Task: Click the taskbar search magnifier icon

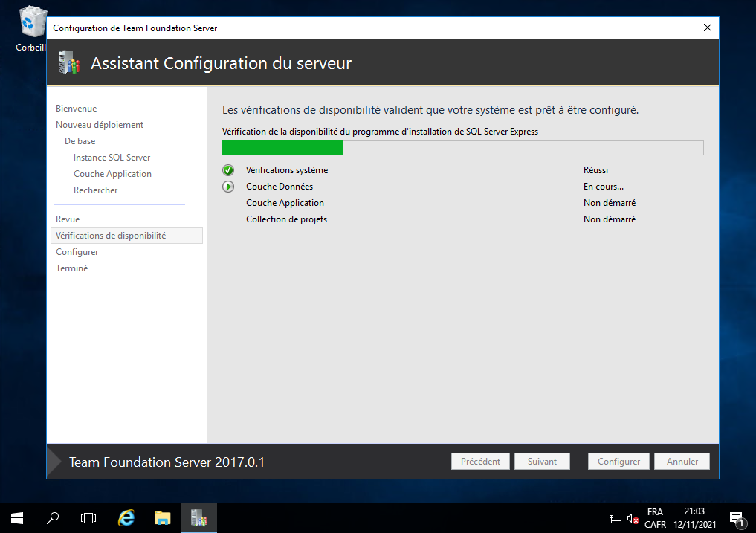Action: [x=53, y=518]
